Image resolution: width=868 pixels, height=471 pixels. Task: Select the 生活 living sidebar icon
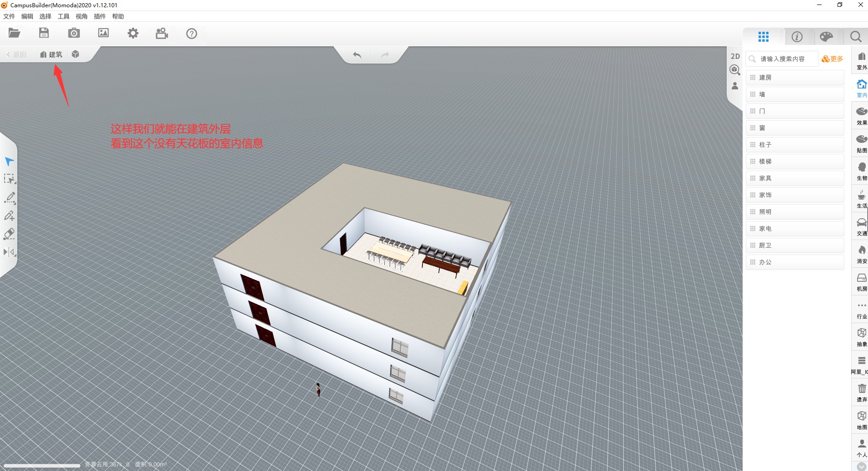point(861,199)
